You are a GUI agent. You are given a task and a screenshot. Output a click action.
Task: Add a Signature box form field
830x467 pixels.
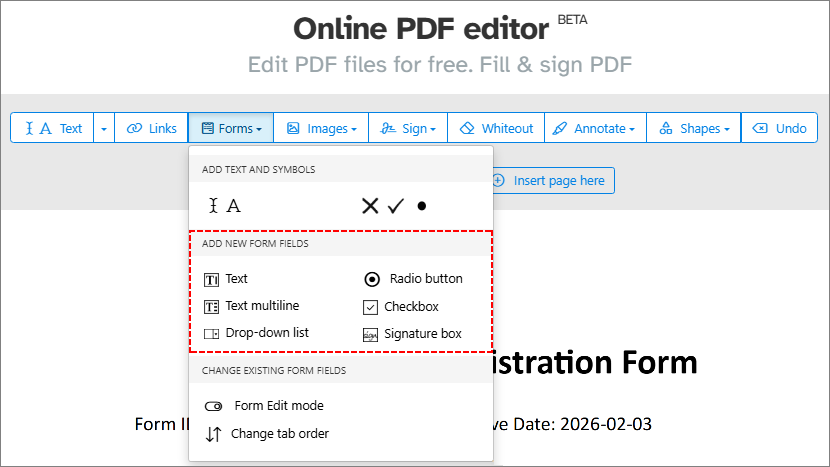click(x=412, y=334)
